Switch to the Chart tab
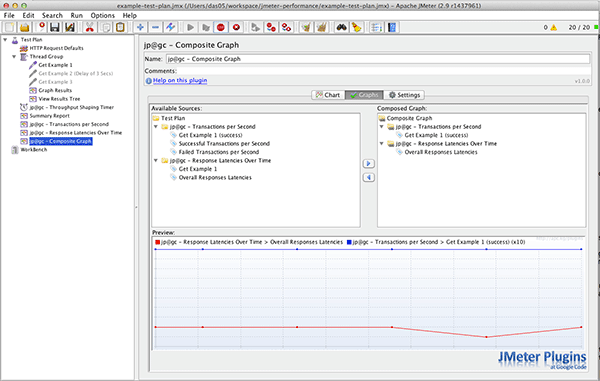The image size is (600, 381). click(328, 95)
